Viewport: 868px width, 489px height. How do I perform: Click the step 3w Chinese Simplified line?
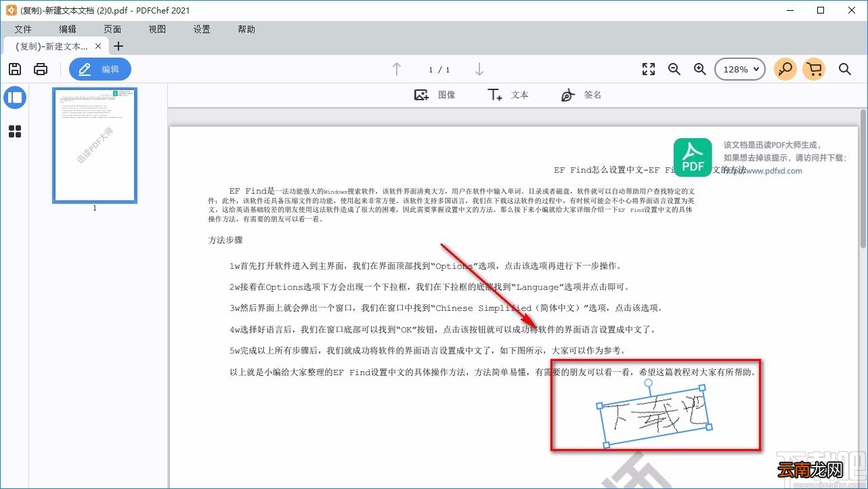point(446,308)
